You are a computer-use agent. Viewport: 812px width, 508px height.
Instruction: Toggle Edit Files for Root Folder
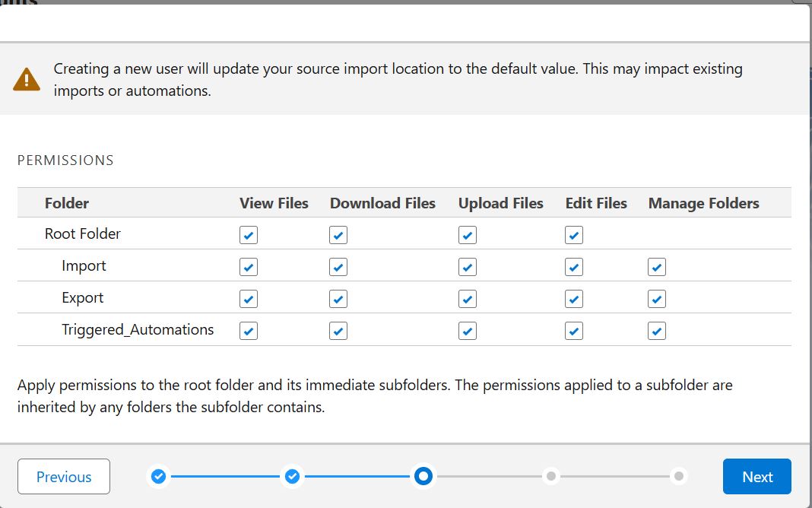(x=573, y=235)
